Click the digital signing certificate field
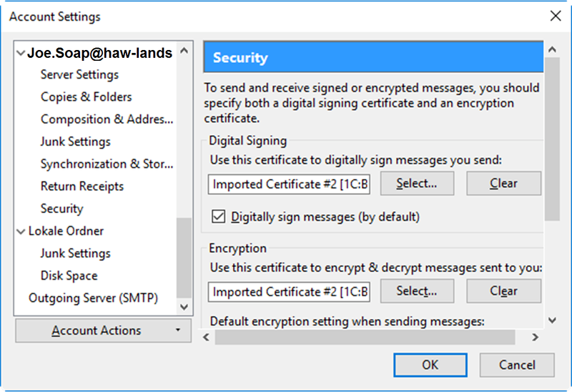 coord(290,184)
